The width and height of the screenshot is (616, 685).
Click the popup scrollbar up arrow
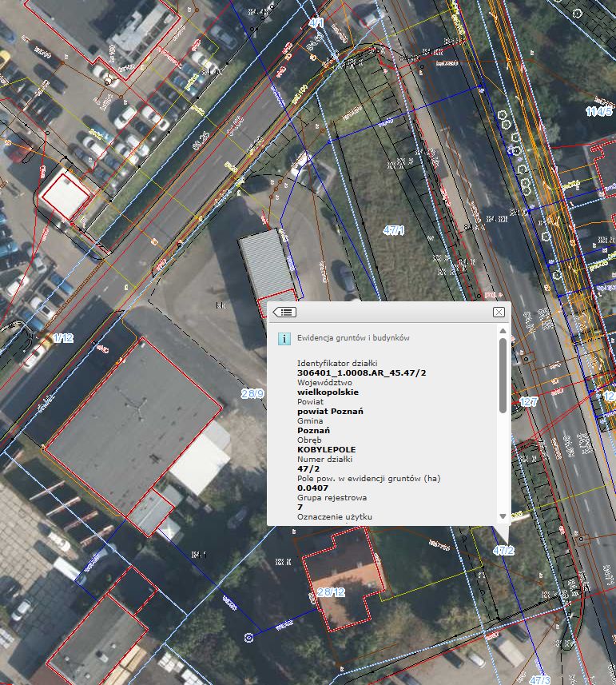click(503, 331)
